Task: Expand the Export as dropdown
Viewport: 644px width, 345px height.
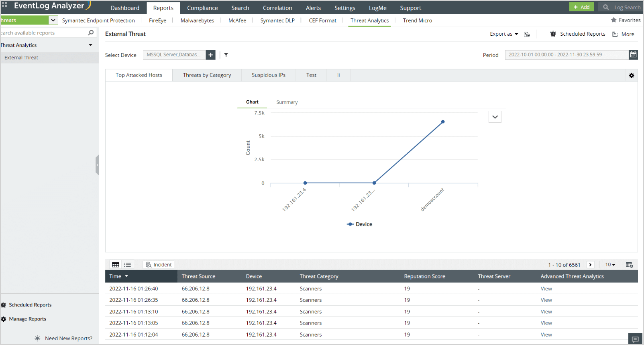Action: [x=504, y=34]
